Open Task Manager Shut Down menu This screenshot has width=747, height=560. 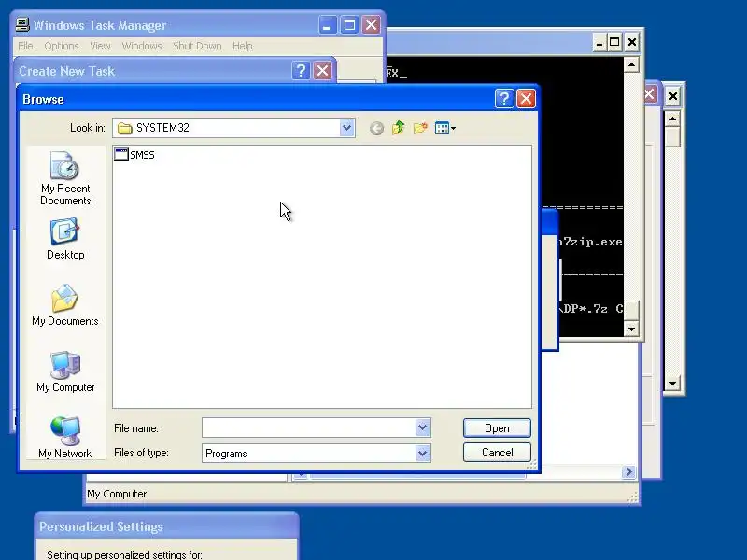pos(197,46)
